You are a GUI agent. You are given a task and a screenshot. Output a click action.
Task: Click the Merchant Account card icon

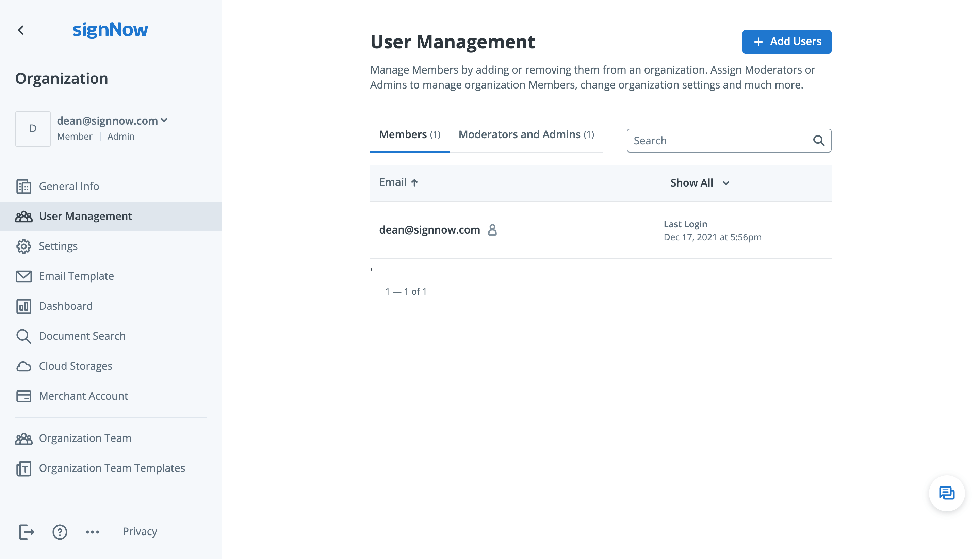click(x=24, y=396)
